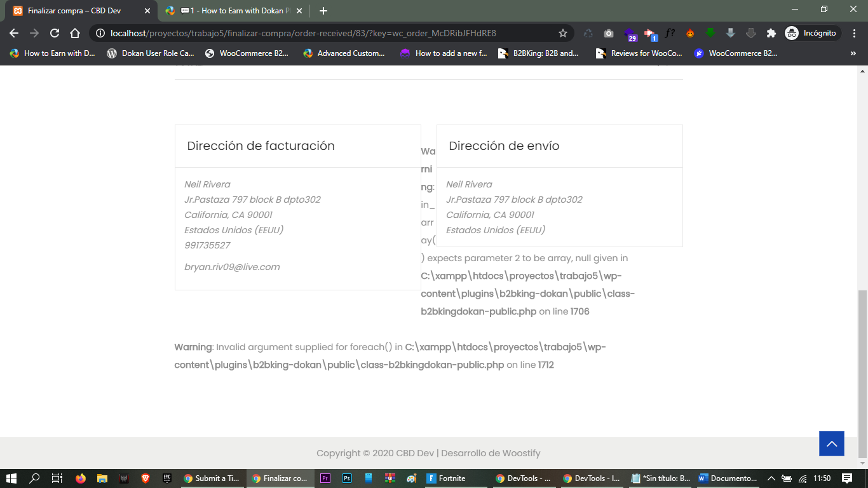Open the 'How to Earn with D...' bookmark

tap(52, 53)
